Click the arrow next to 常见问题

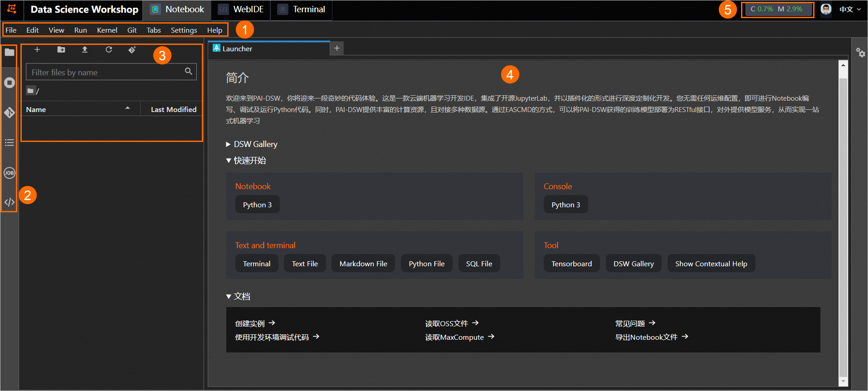(x=652, y=323)
